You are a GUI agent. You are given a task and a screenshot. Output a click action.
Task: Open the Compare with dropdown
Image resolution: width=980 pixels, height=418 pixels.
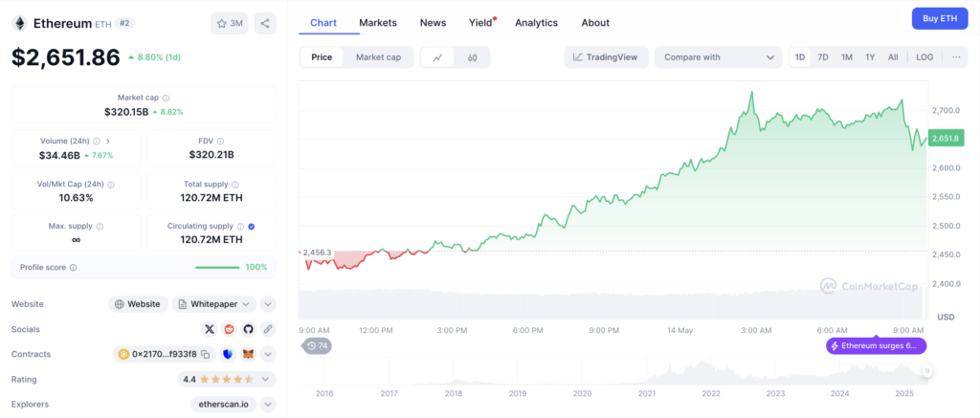(718, 57)
